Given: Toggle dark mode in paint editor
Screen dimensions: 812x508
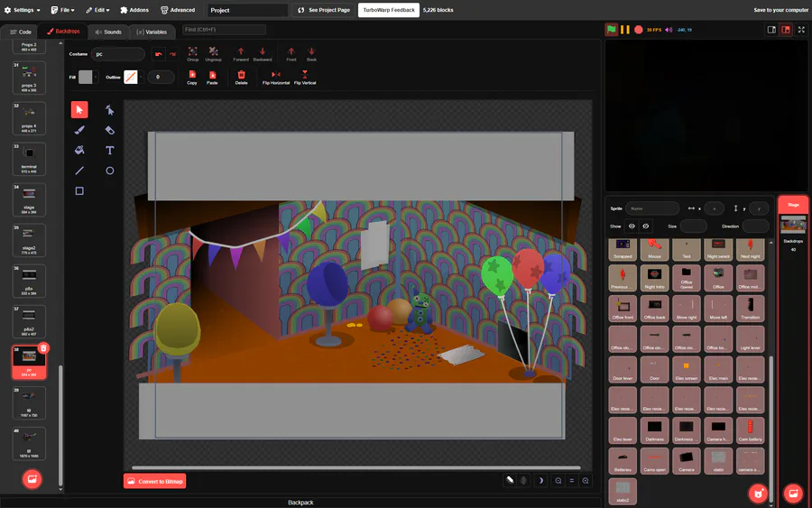Looking at the screenshot, I should click(540, 481).
